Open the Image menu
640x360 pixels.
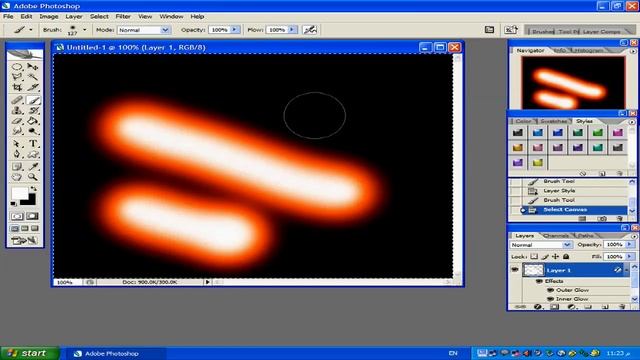(x=49, y=16)
